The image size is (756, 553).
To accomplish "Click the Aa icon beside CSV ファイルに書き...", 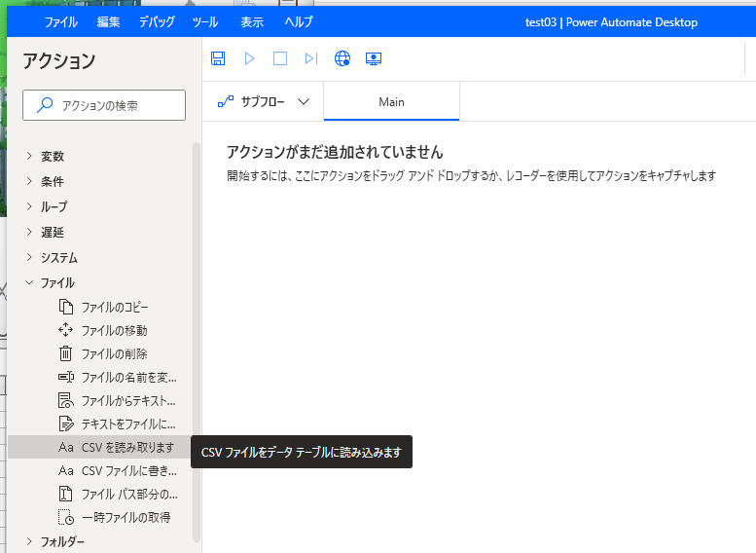I will pos(65,470).
